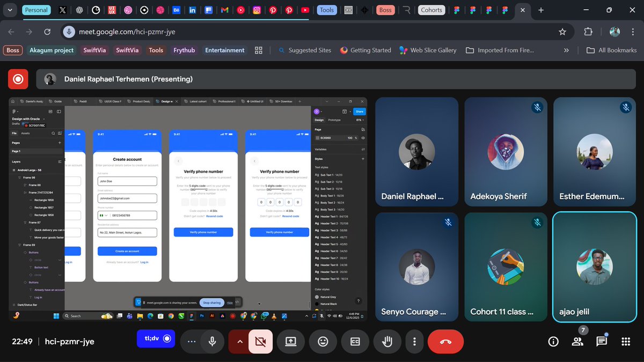The image size is (644, 362).
Task: Show people panel with 7 badge
Action: click(x=577, y=341)
